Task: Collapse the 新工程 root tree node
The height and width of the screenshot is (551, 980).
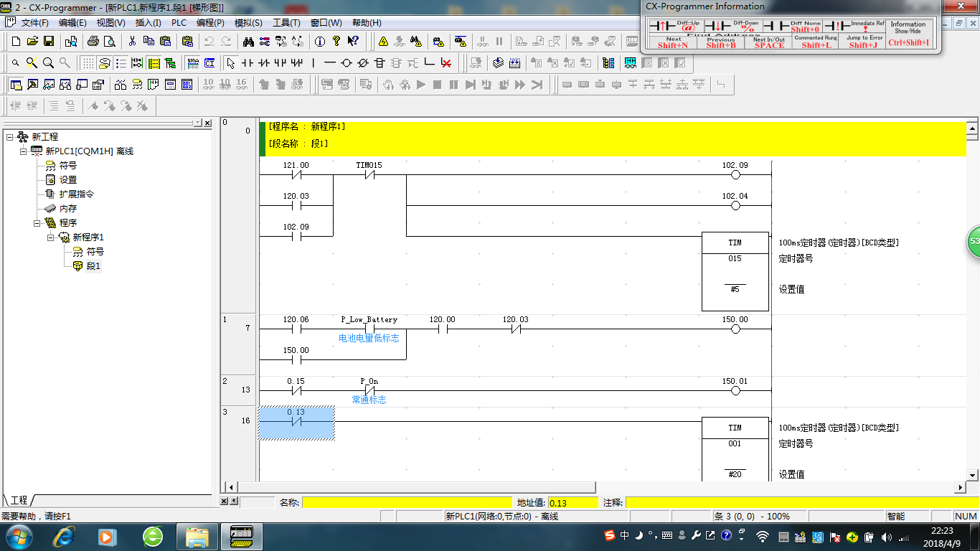Action: [x=9, y=137]
